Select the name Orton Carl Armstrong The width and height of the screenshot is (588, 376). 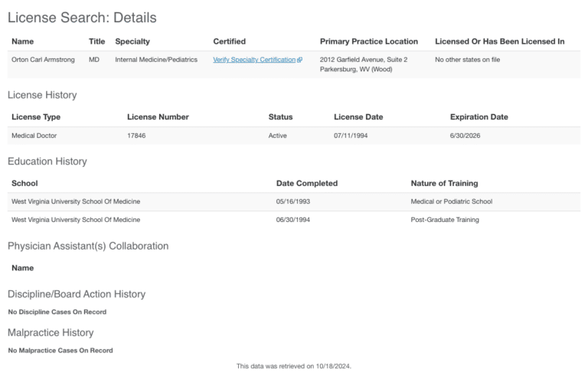click(43, 60)
